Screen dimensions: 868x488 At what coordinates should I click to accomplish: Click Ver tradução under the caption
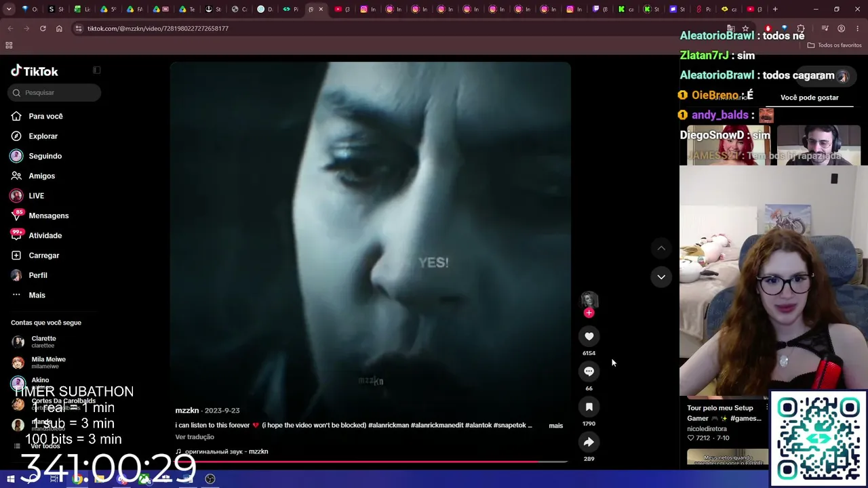click(195, 437)
